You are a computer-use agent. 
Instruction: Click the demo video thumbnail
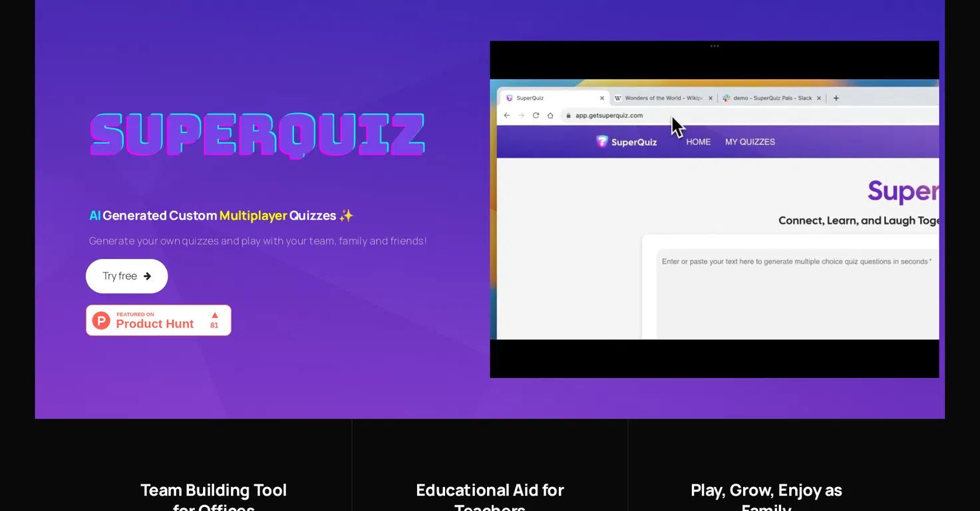point(715,209)
